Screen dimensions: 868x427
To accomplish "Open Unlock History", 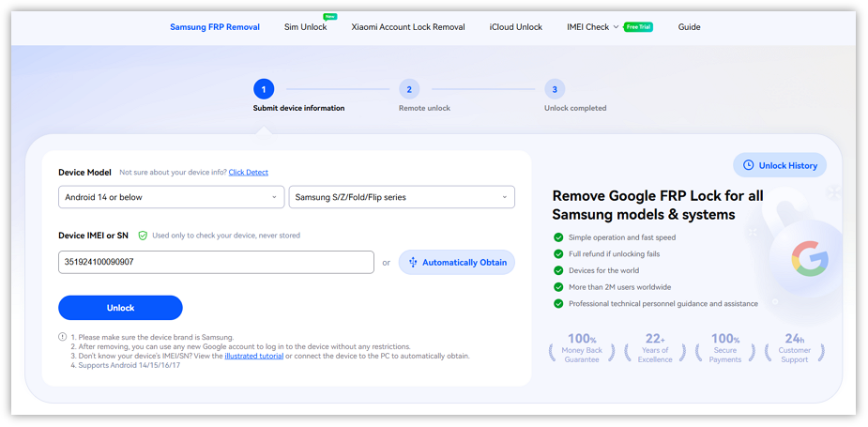I will click(x=780, y=165).
